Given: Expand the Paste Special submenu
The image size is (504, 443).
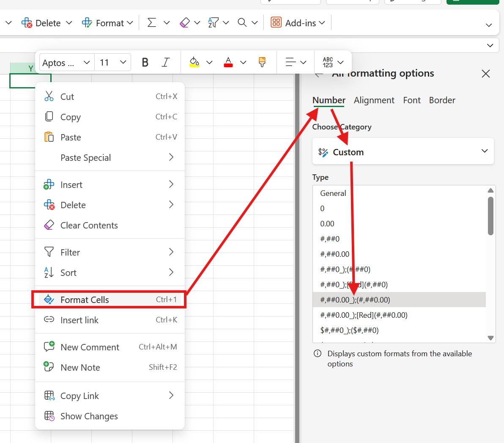Looking at the screenshot, I should click(x=110, y=158).
